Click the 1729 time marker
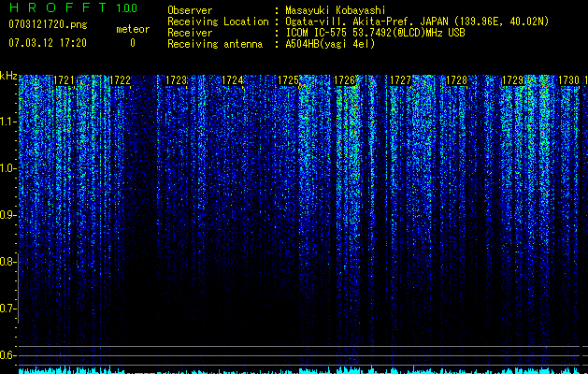The height and width of the screenshot is (374, 588). point(512,80)
